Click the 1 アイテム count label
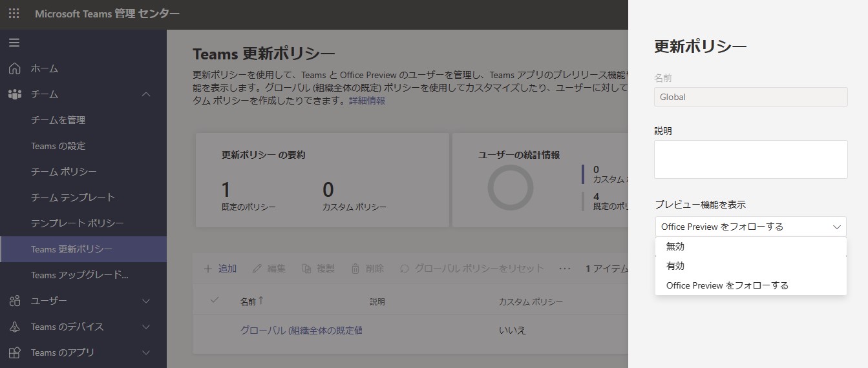Screen dimensions: 868x368 607,269
